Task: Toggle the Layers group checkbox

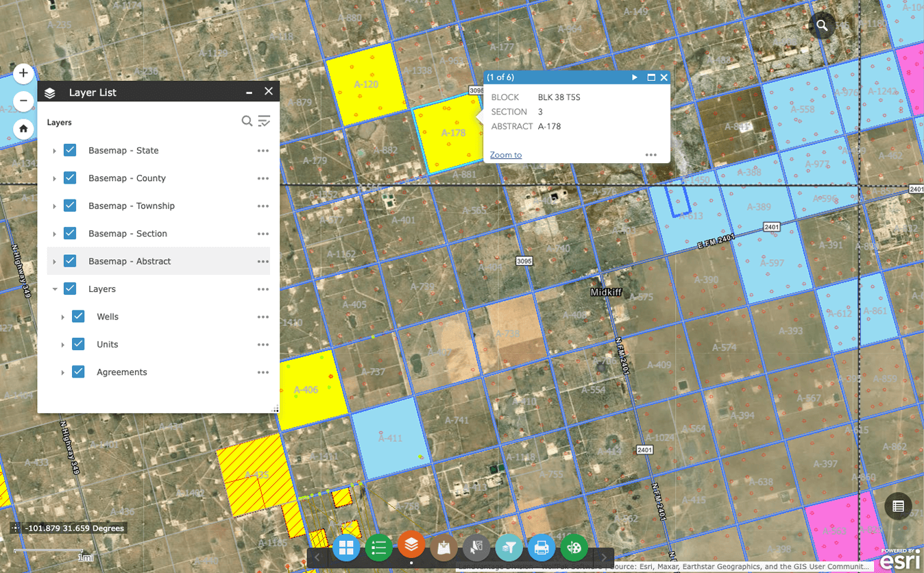Action: (70, 289)
